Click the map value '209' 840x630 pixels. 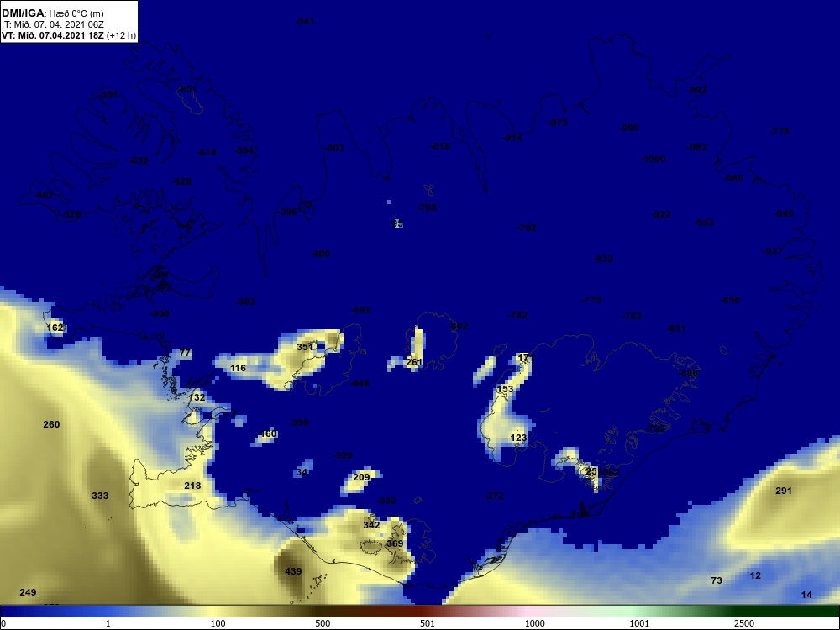coord(361,477)
